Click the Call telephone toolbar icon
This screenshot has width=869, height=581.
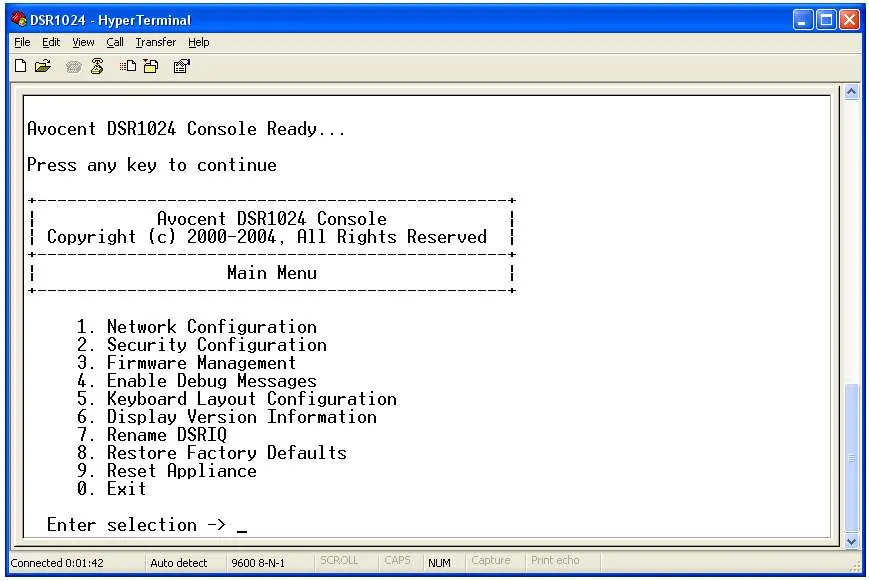point(73,67)
